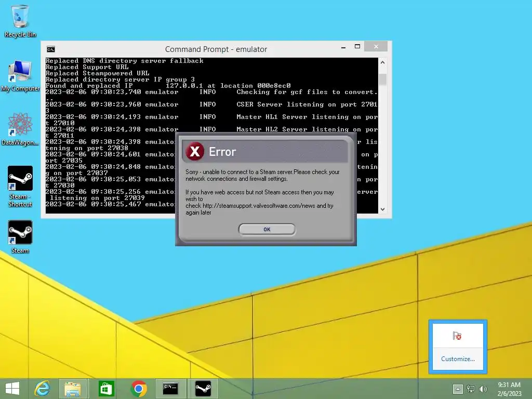Click 'Replaced DNS directory server fallback' line

coord(125,61)
